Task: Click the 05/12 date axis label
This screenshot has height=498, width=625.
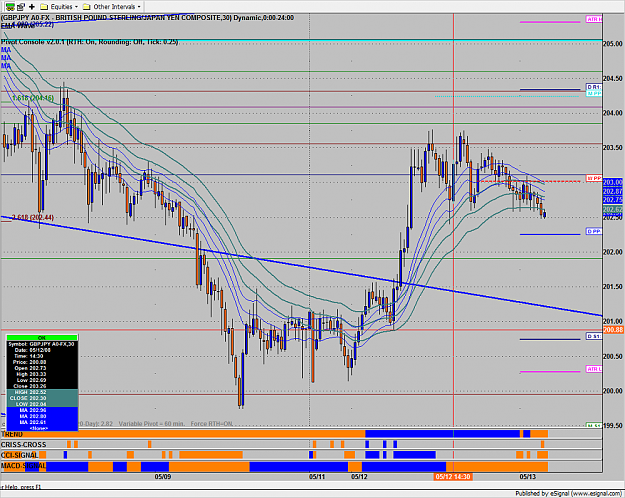Action: coord(359,477)
